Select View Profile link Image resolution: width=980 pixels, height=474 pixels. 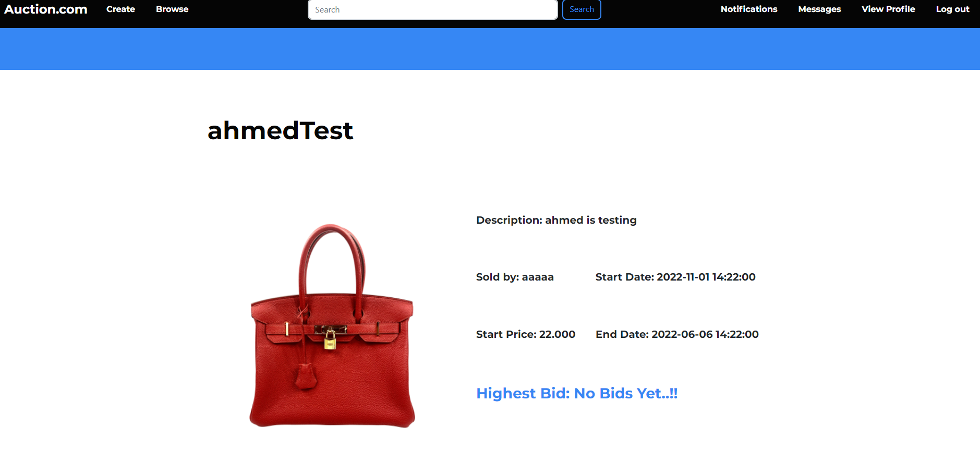click(x=888, y=9)
